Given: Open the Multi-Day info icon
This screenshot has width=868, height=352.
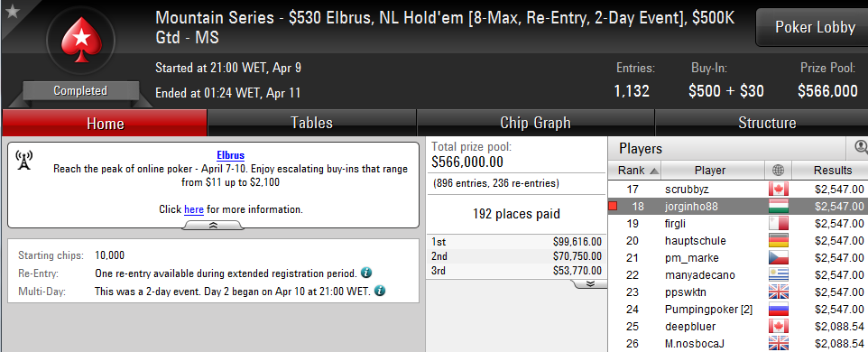Looking at the screenshot, I should [381, 291].
